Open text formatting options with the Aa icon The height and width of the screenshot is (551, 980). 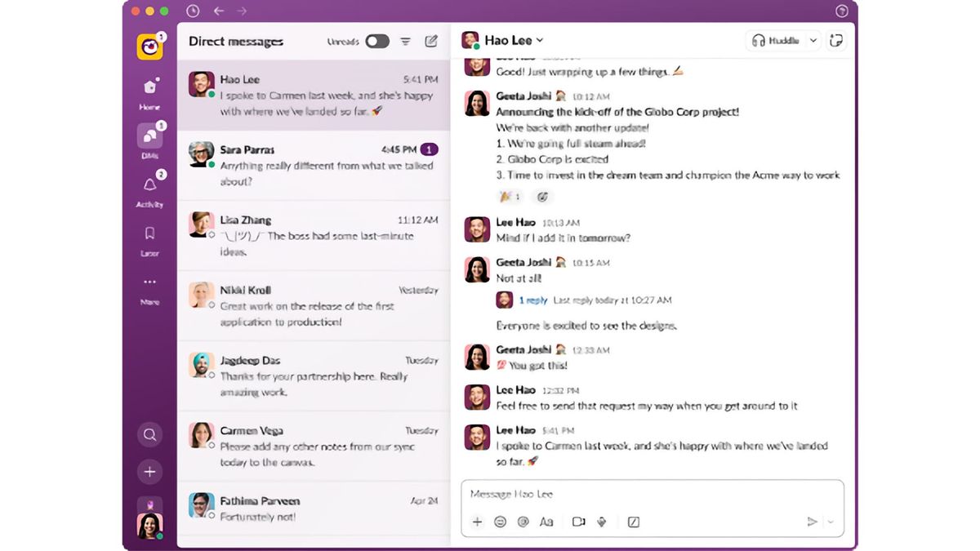coord(546,521)
